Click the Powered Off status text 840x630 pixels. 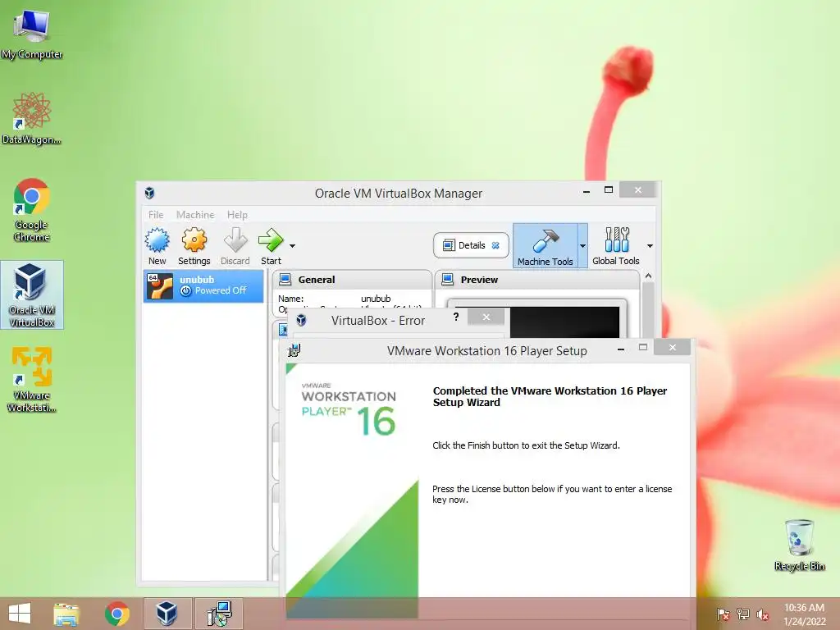coord(220,290)
